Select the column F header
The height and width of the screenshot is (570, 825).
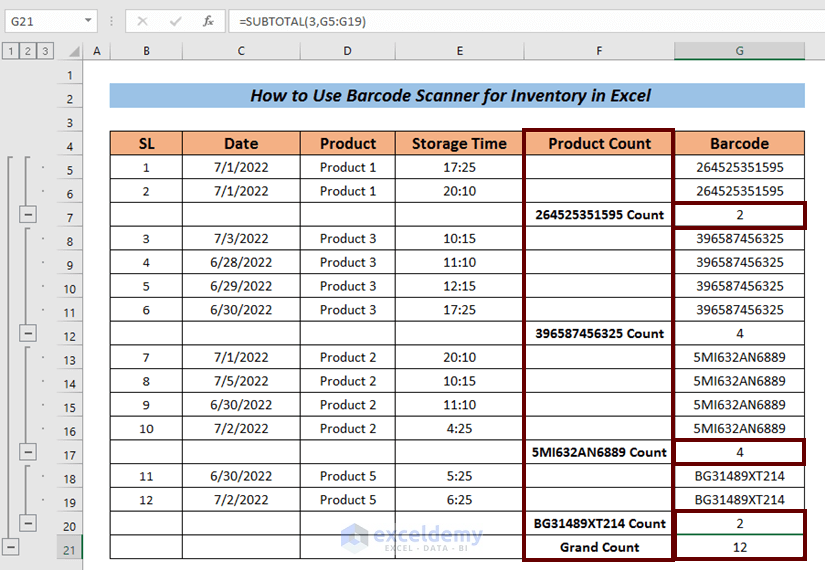599,51
